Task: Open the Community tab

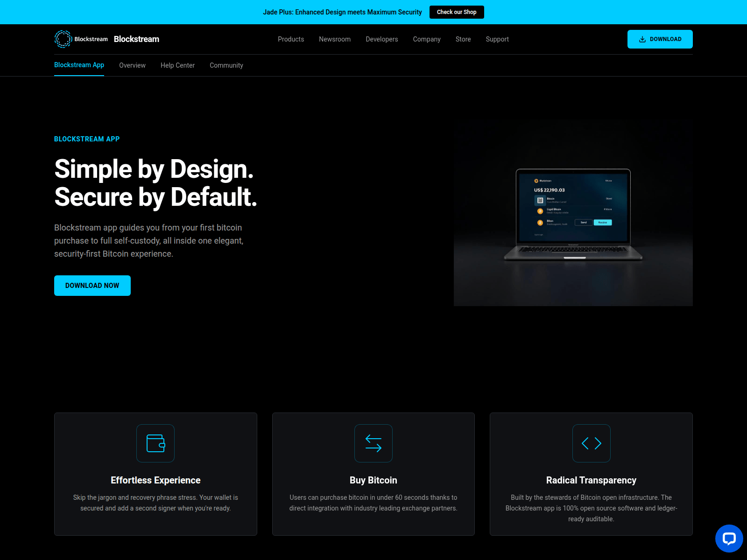Action: [x=226, y=65]
